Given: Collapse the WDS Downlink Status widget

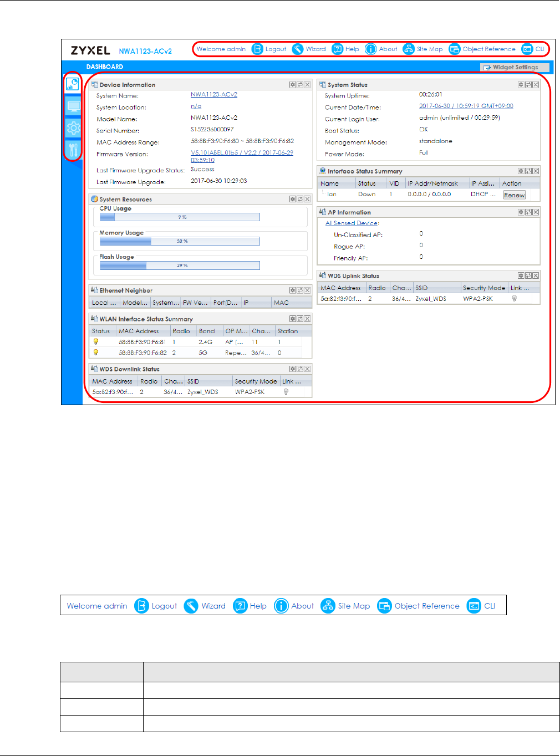Looking at the screenshot, I should [293, 369].
